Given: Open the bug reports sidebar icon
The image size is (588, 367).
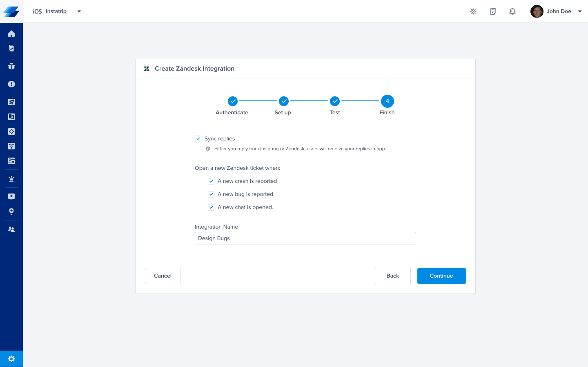Looking at the screenshot, I should pos(11,66).
